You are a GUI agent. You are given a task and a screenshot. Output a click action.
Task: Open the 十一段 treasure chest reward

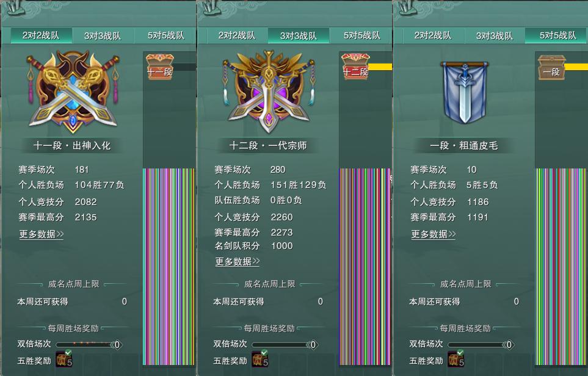click(x=160, y=67)
